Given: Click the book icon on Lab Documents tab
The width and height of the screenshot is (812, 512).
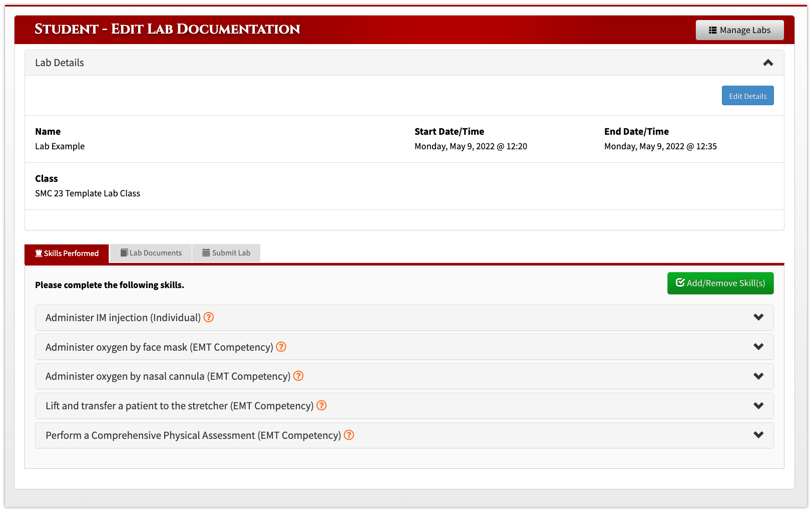Looking at the screenshot, I should pyautogui.click(x=124, y=252).
